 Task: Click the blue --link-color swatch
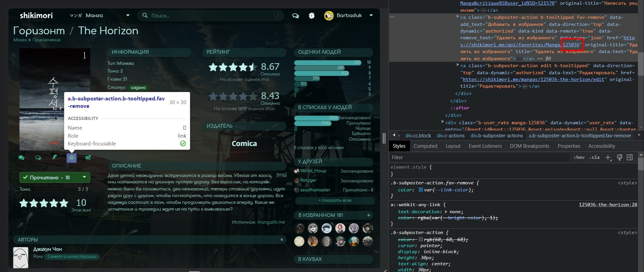pyautogui.click(x=421, y=190)
